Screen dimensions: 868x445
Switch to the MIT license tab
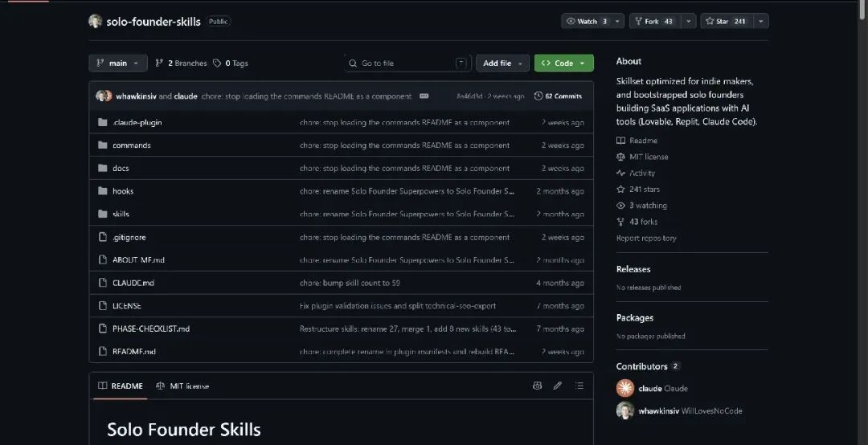tap(182, 386)
